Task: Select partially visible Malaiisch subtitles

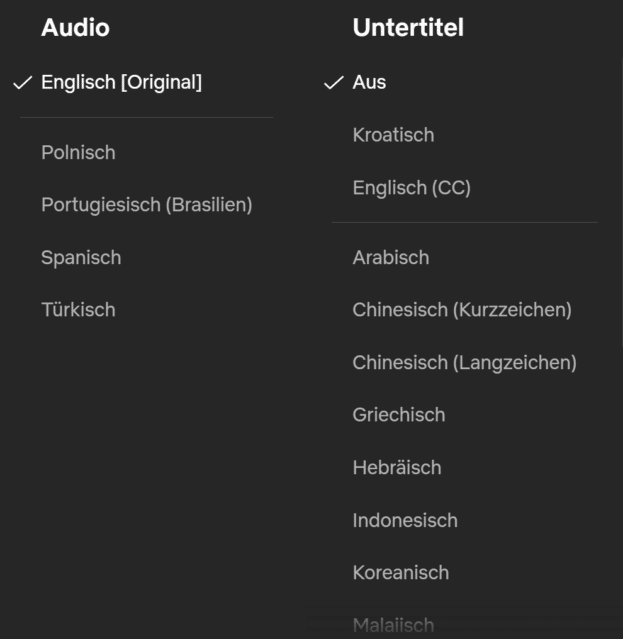Action: tap(393, 626)
